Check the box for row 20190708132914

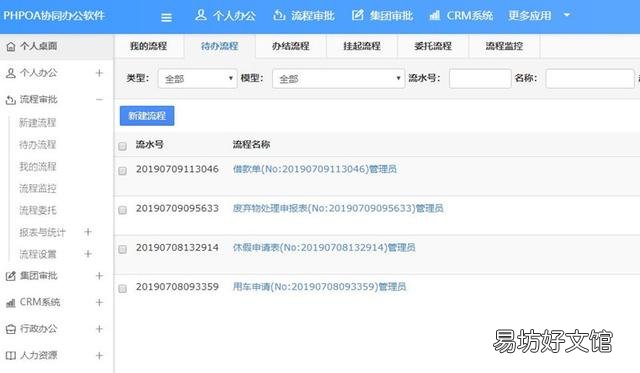point(122,249)
